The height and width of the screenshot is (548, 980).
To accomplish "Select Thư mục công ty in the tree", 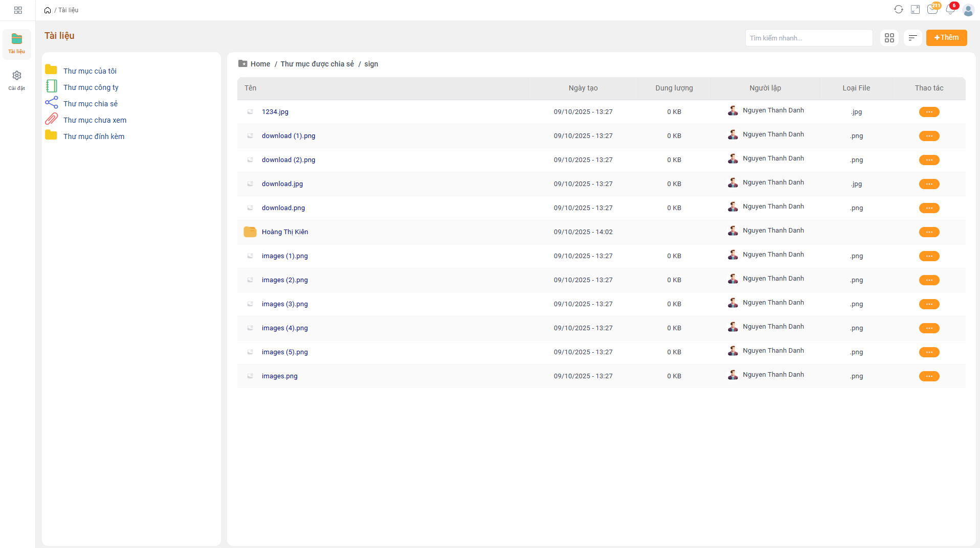I will 91,87.
